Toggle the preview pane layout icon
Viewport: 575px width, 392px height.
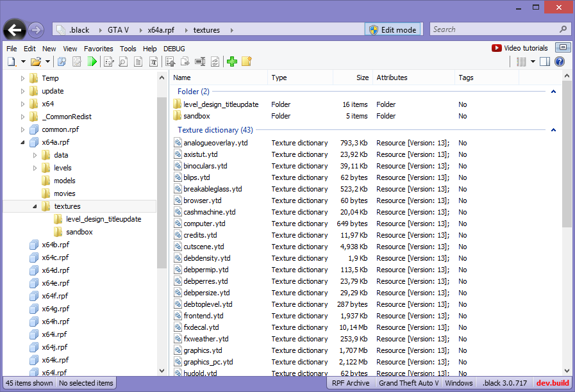coord(544,61)
